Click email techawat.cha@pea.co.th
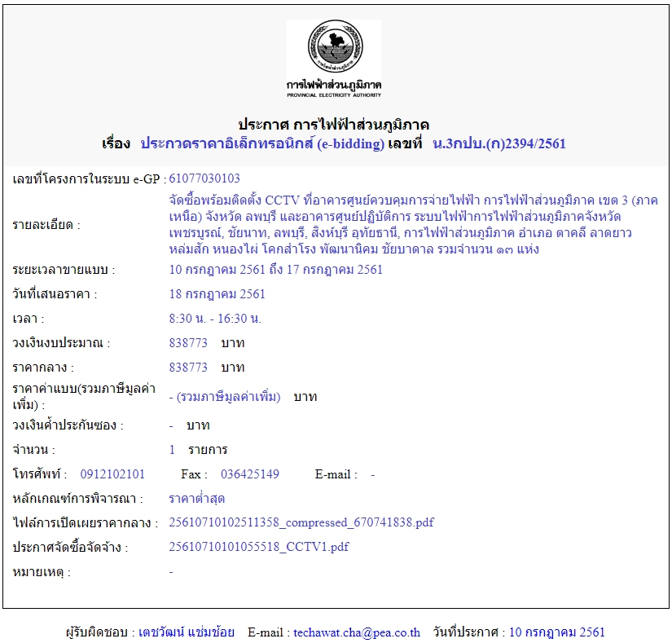This screenshot has width=672, height=643. pyautogui.click(x=357, y=632)
